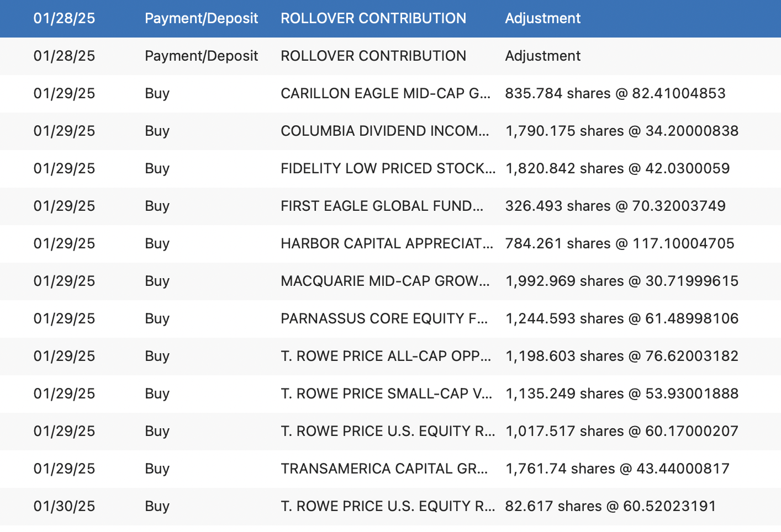The width and height of the screenshot is (781, 532).
Task: Click the second ROLLOVER CONTRIBUTION Adjustment row
Action: pos(390,56)
